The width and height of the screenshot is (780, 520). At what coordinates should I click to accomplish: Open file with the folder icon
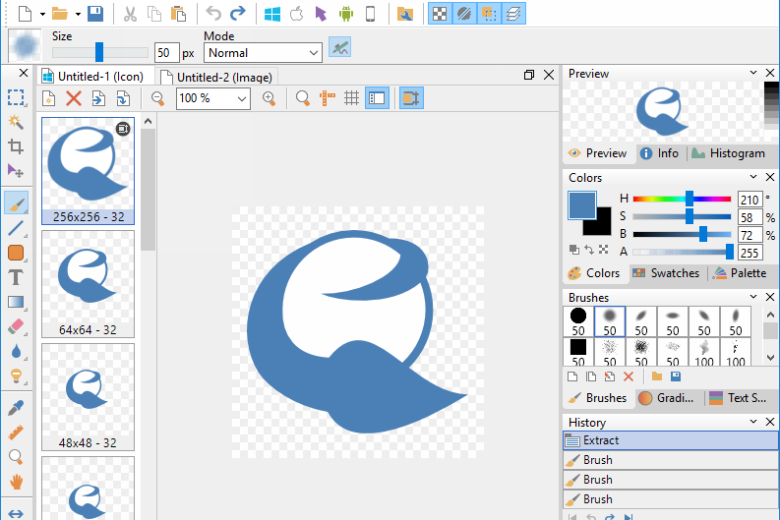(60, 13)
